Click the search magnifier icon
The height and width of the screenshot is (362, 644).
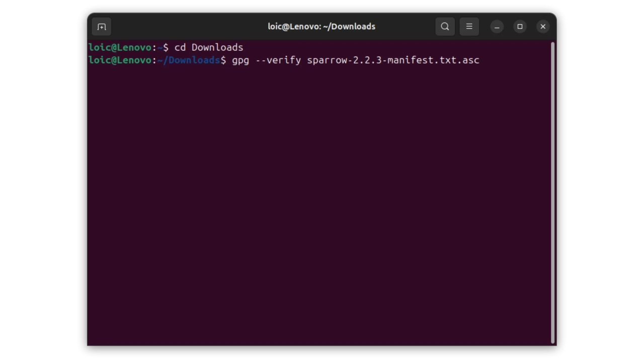(x=445, y=27)
